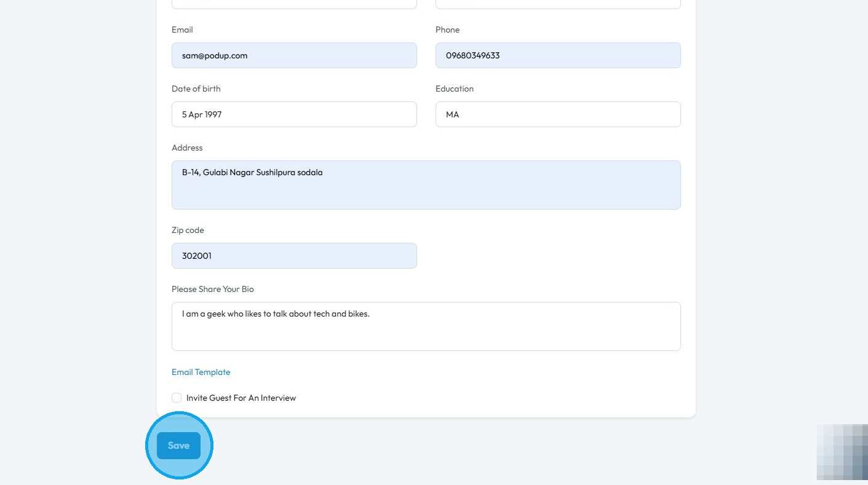The height and width of the screenshot is (485, 868).
Task: Click into the bio text area
Action: tap(426, 326)
